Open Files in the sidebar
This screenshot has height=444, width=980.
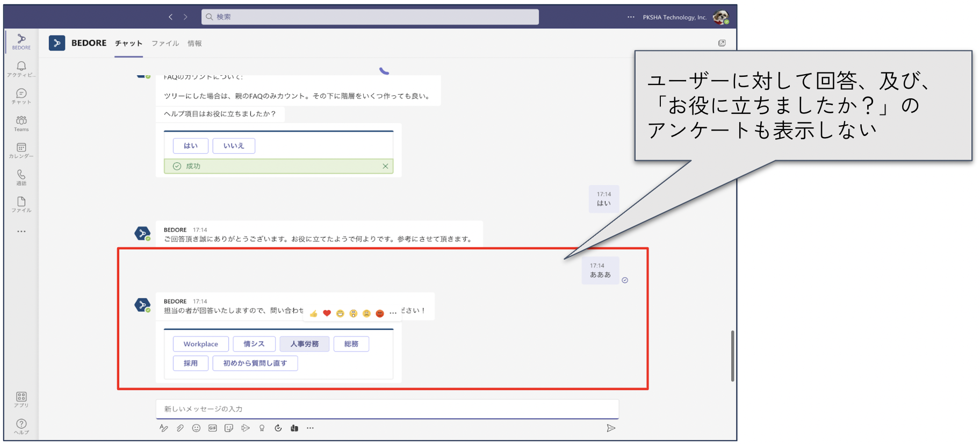[x=21, y=205]
